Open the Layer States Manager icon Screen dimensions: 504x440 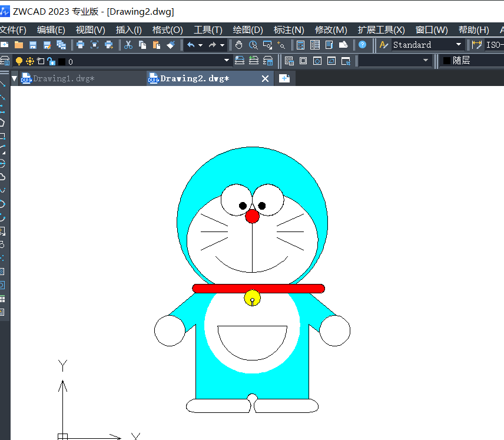coord(268,61)
